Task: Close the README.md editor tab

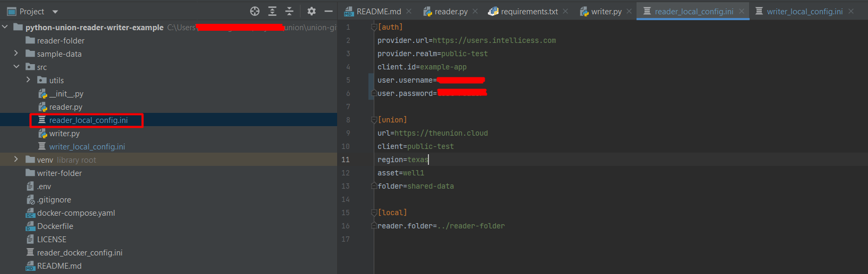Action: [x=409, y=11]
